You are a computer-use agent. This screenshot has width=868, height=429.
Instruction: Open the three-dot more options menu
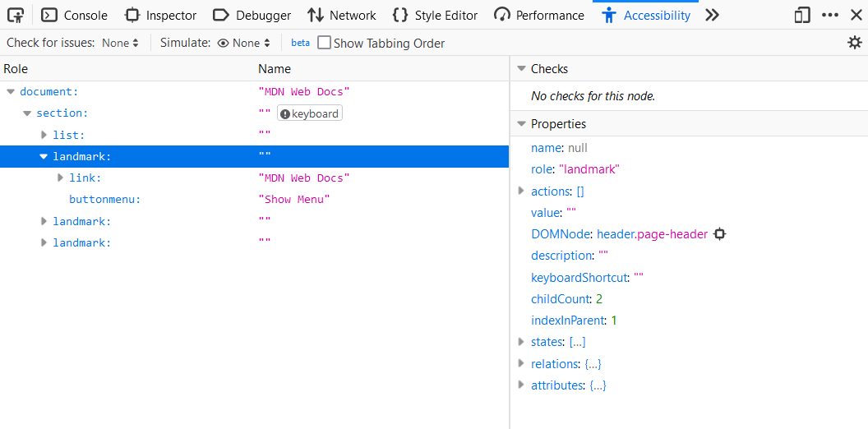830,15
